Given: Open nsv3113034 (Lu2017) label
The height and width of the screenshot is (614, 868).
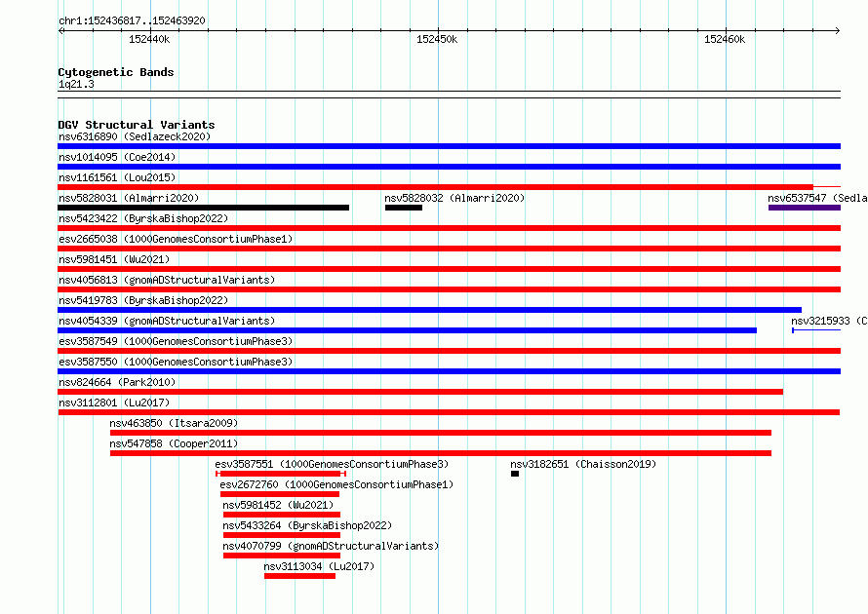Looking at the screenshot, I should coord(319,566).
